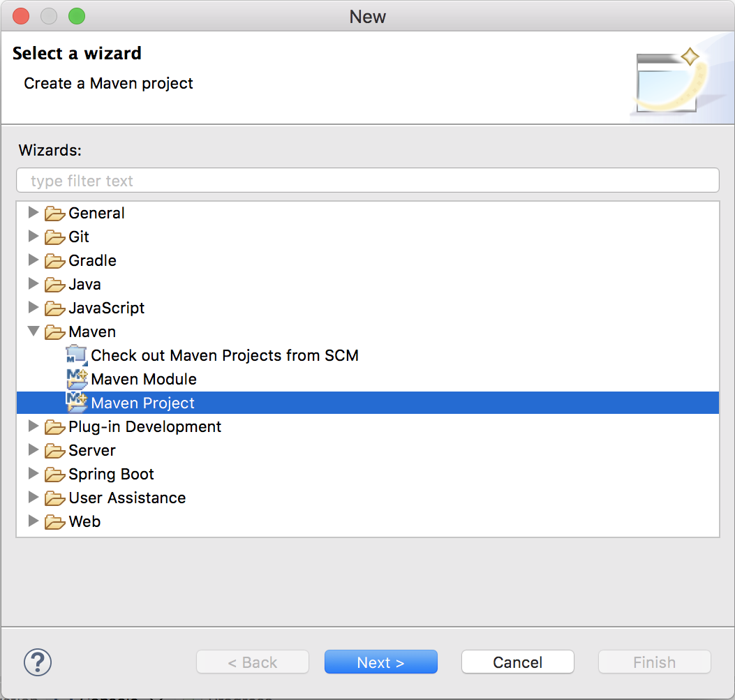Expand the Java category
Image resolution: width=735 pixels, height=700 pixels.
(33, 283)
